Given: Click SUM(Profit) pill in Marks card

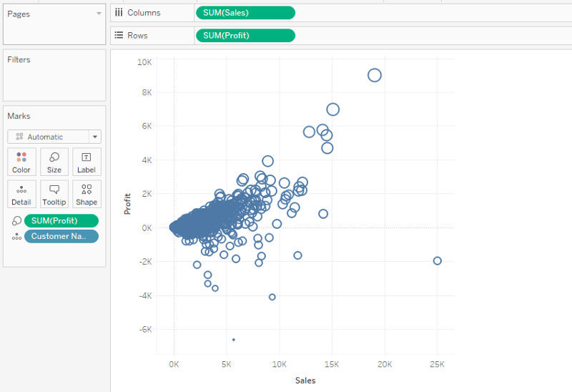Looking at the screenshot, I should tap(61, 221).
